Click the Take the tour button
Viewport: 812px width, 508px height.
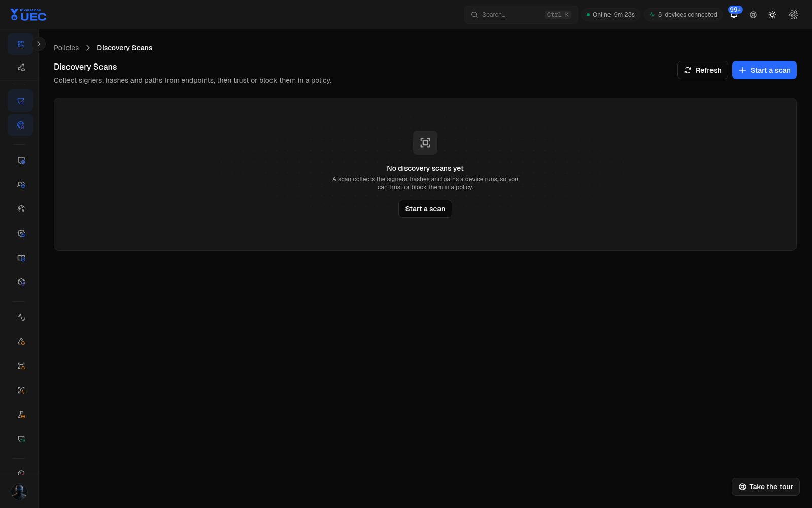765,487
